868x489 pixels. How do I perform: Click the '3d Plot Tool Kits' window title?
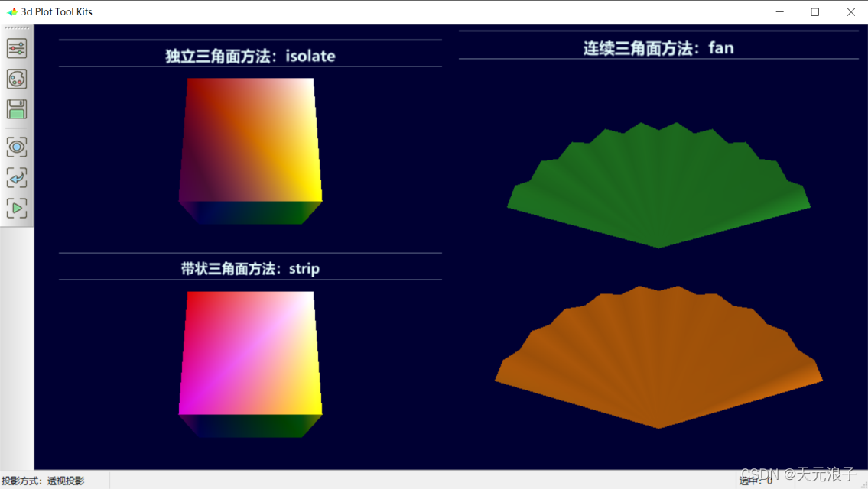[57, 11]
